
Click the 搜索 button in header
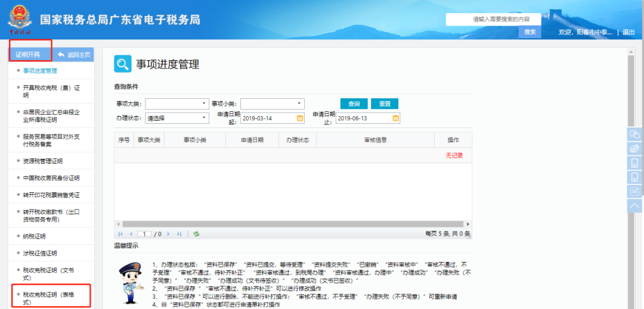(530, 32)
